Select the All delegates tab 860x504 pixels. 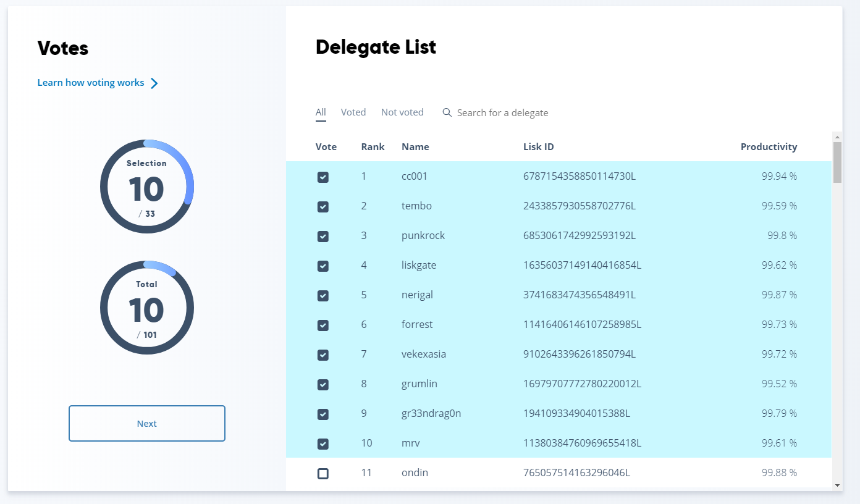[x=321, y=112]
